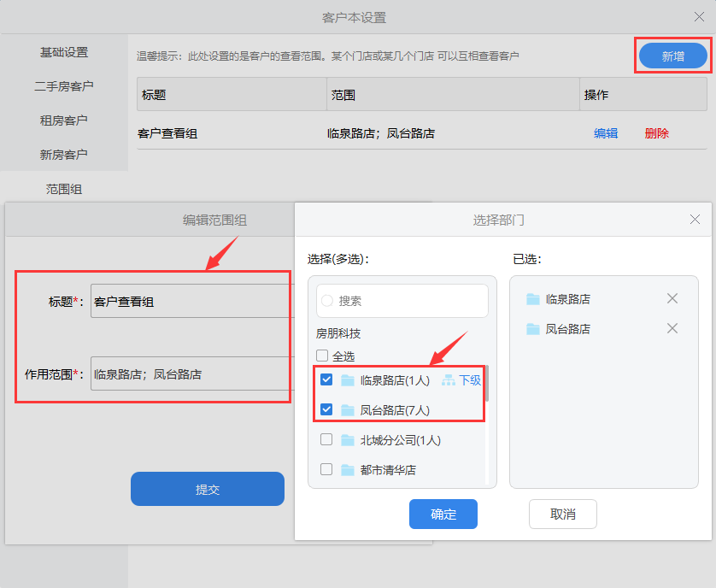
Task: Check the 都市清华店 checkbox
Action: click(326, 469)
